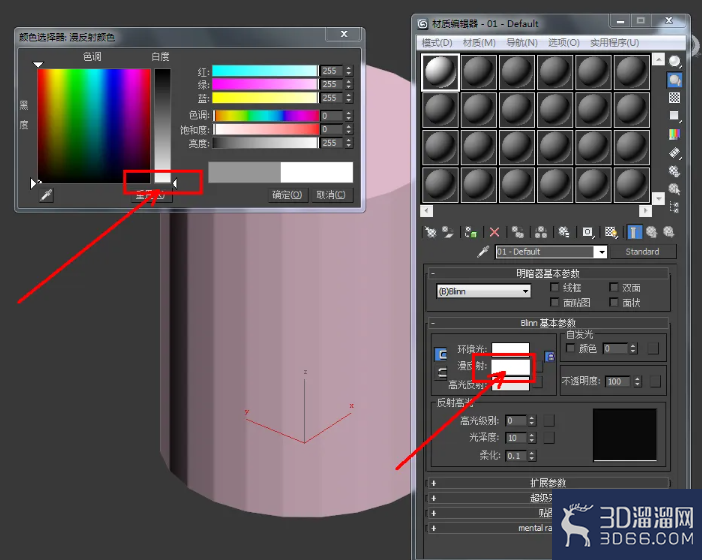This screenshot has width=702, height=560.
Task: Enable 面贴图 face map checkbox
Action: point(554,302)
